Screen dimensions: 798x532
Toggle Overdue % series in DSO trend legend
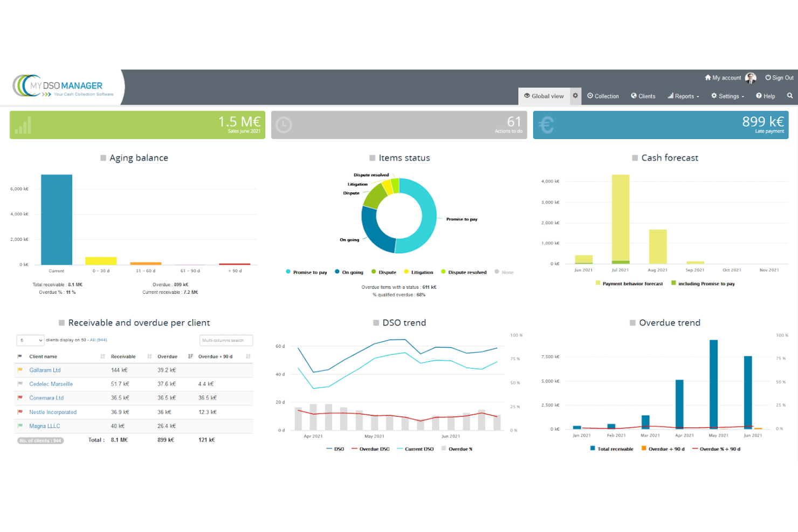point(457,449)
